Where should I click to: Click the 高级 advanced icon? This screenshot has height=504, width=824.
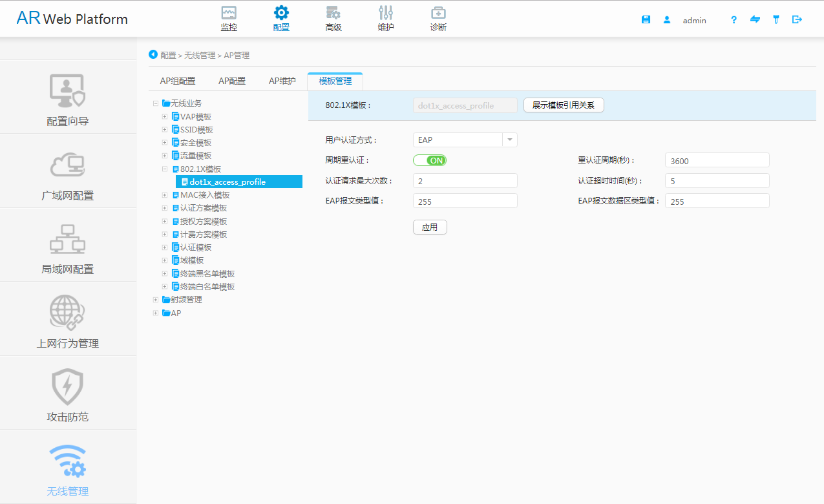click(333, 17)
